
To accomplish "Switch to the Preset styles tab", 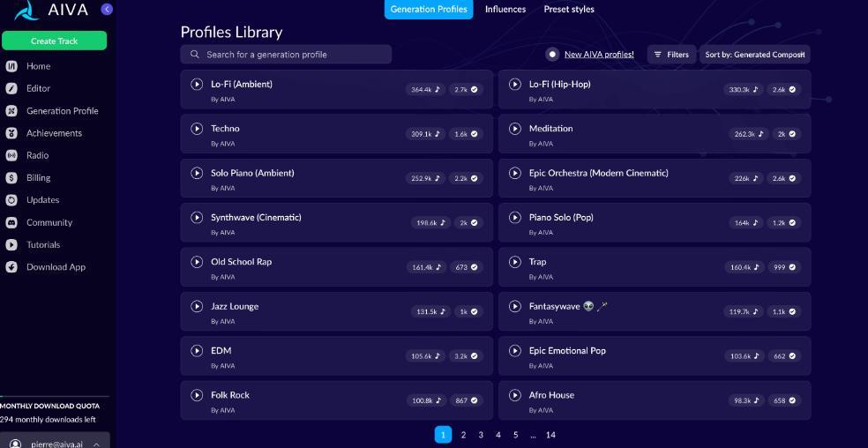I will pos(569,10).
